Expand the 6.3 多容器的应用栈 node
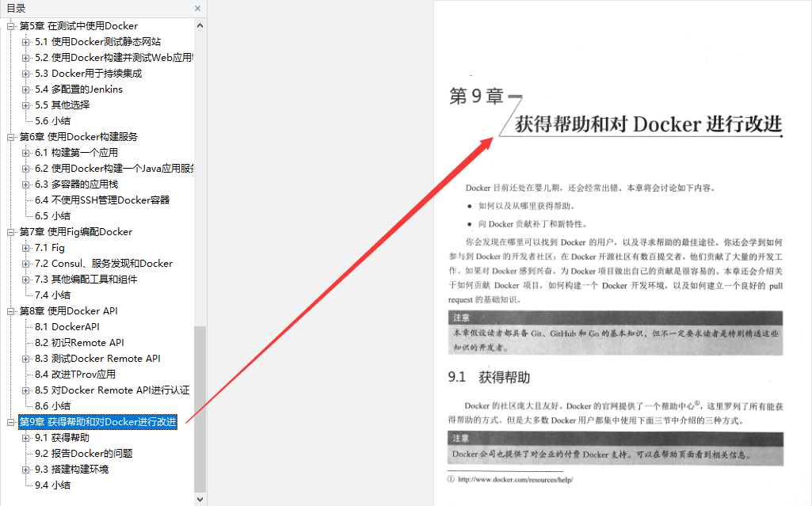 click(26, 185)
